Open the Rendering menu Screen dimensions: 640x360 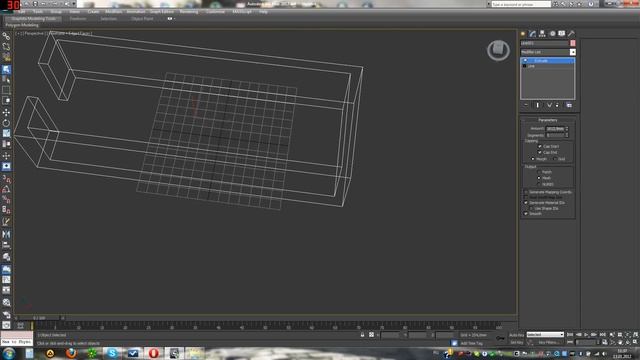[189, 11]
